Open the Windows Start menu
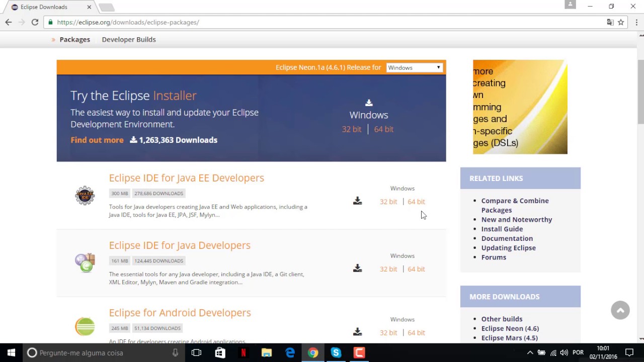Image resolution: width=644 pixels, height=362 pixels. (x=11, y=352)
